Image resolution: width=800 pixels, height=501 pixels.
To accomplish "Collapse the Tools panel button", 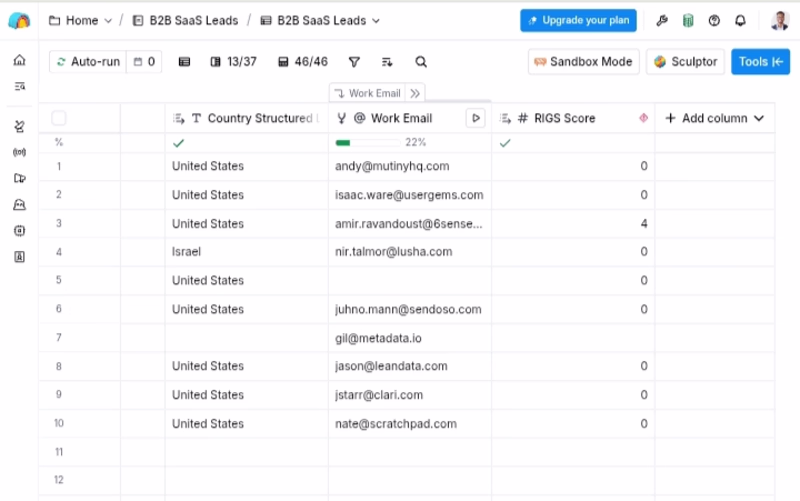I will pos(760,62).
